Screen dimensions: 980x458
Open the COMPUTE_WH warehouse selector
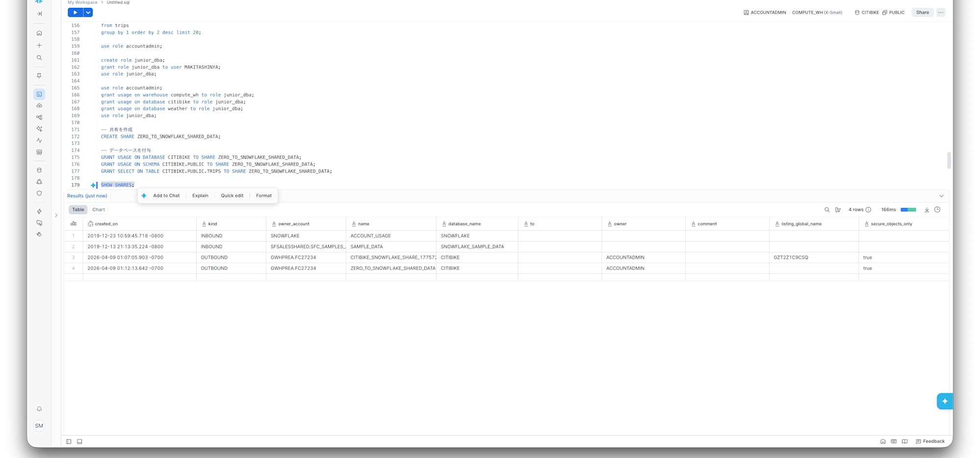click(817, 13)
